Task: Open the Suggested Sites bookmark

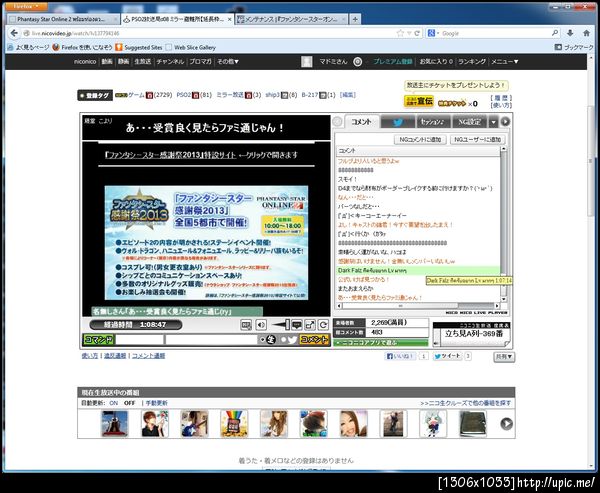Action: tap(139, 47)
